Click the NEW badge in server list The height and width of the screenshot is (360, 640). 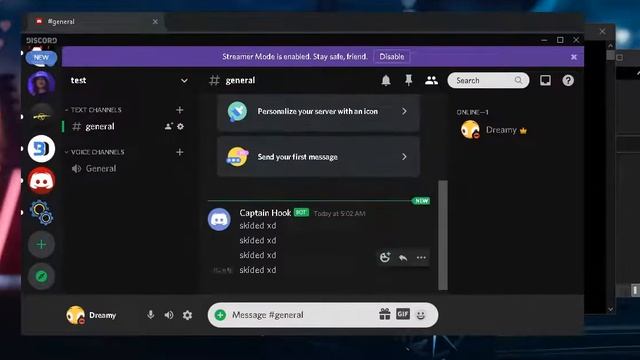(41, 58)
